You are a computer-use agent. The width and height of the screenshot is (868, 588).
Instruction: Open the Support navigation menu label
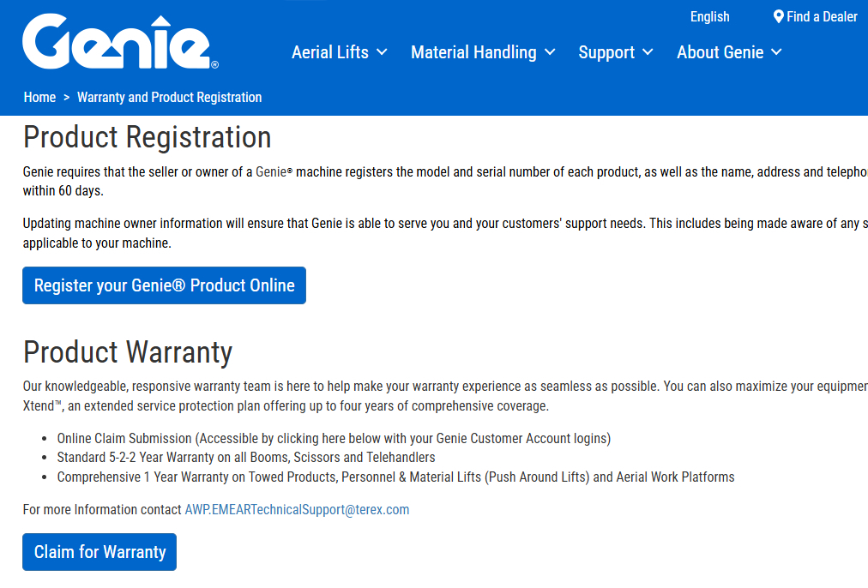(x=606, y=52)
